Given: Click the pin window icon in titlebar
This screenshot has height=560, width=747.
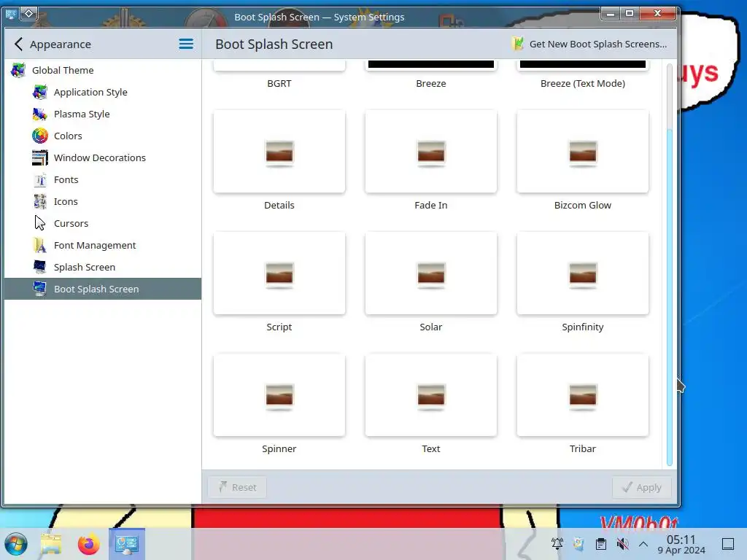Looking at the screenshot, I should point(28,14).
